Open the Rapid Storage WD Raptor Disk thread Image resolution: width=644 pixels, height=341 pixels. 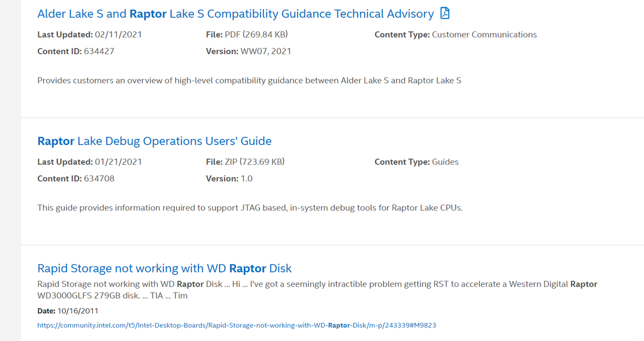(164, 268)
